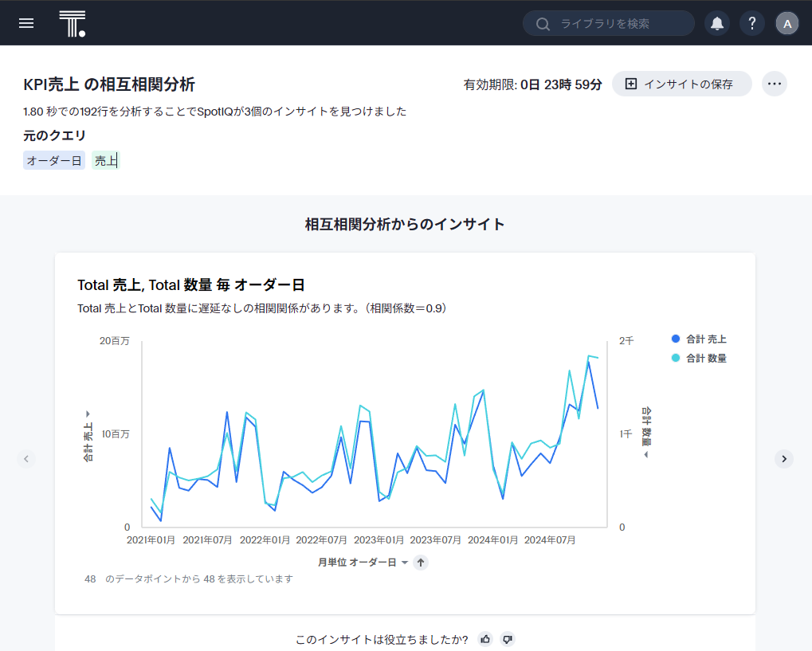
Task: Open the notifications bell
Action: pos(717,23)
